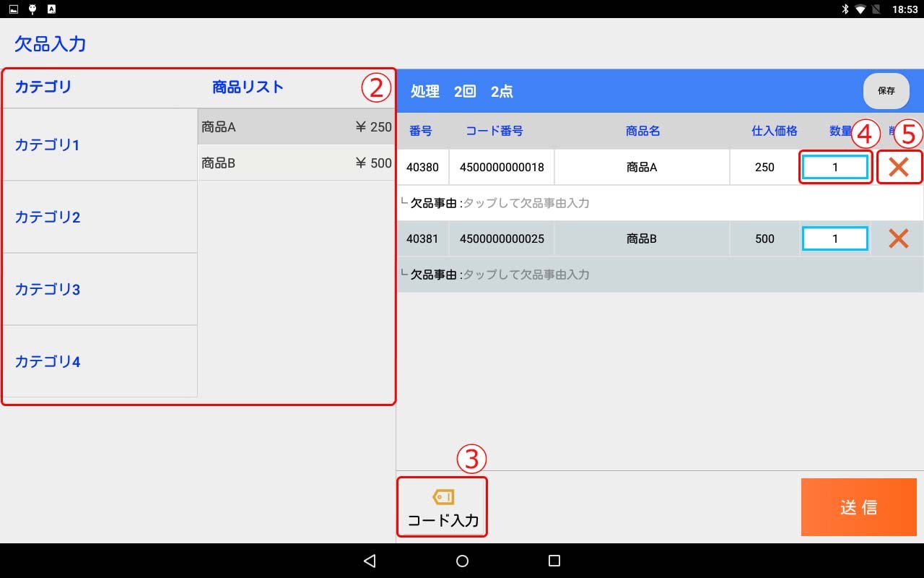The height and width of the screenshot is (578, 924).
Task: Tap 欠品事由 reason field under 商品B
Action: click(660, 275)
